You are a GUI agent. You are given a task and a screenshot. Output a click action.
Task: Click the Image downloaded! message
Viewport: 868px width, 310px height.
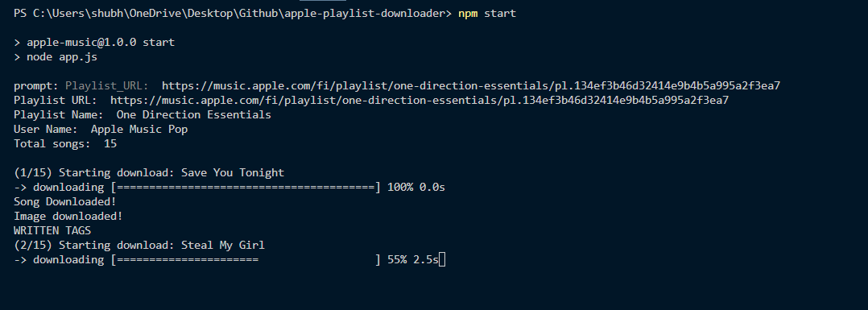(x=68, y=216)
